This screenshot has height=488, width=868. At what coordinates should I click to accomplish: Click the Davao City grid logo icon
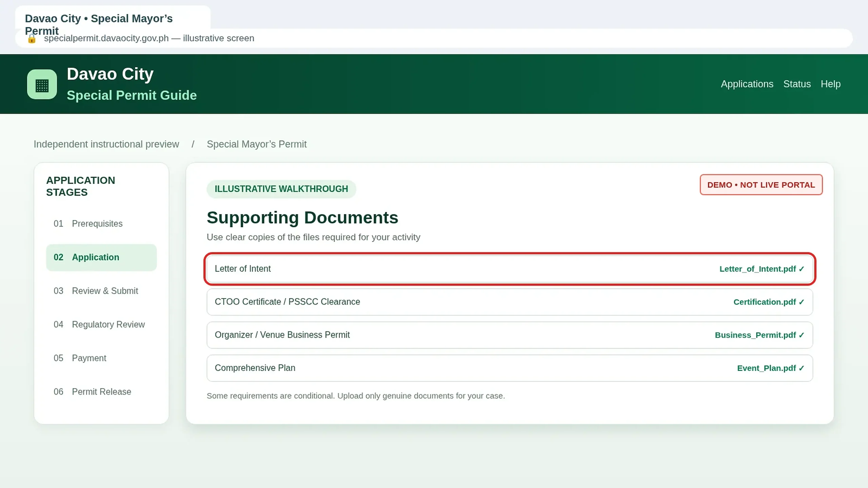point(42,84)
